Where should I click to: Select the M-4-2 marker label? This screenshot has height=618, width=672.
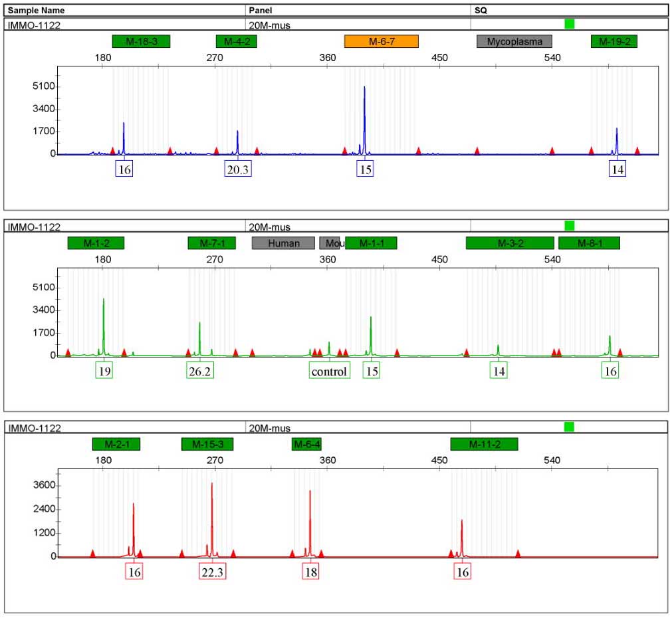point(237,42)
